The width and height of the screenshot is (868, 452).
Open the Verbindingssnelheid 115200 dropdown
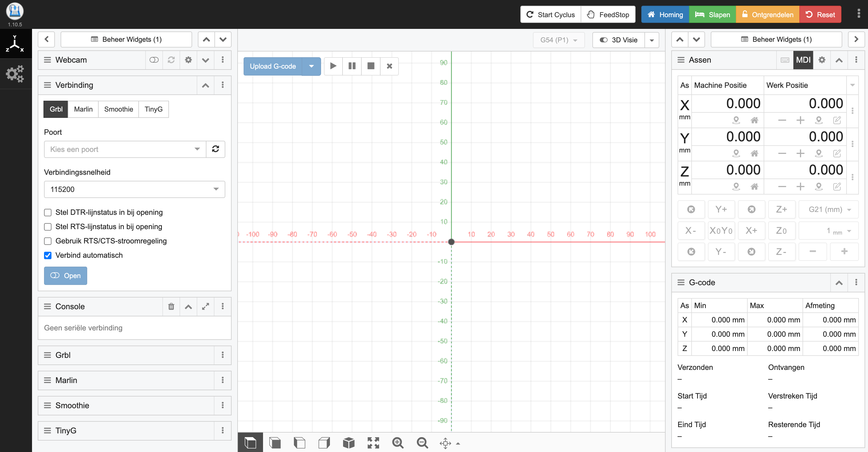[x=134, y=189]
